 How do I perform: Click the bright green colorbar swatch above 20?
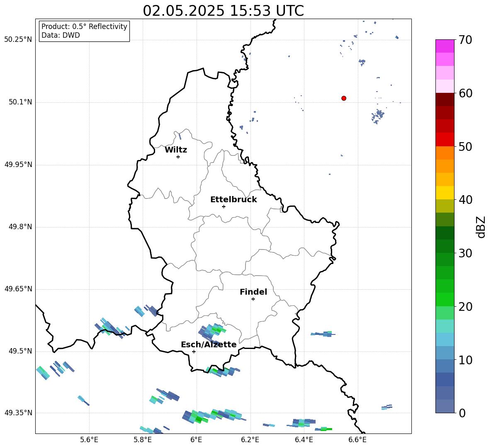(x=445, y=299)
